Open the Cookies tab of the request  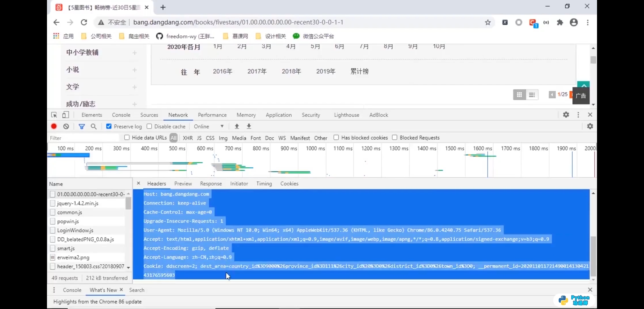289,183
